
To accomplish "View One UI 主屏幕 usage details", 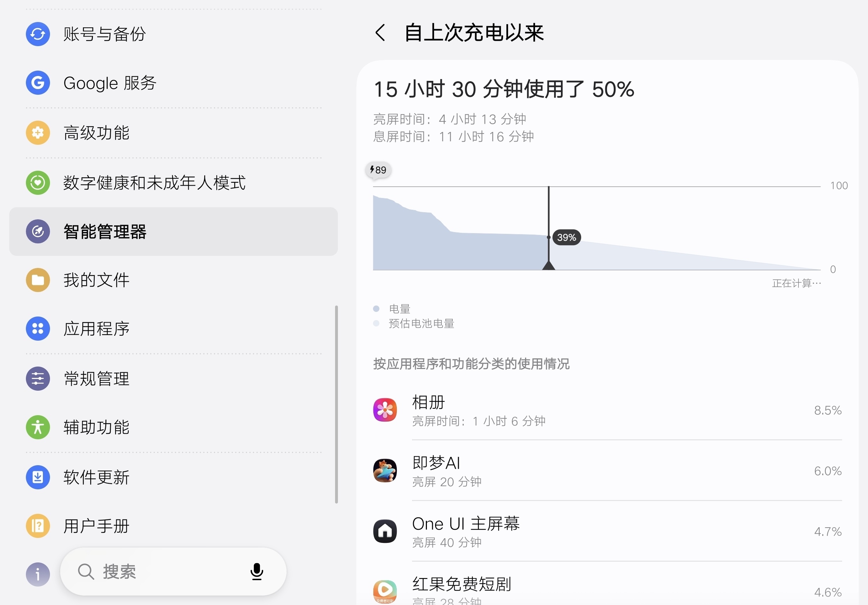I will tap(607, 531).
